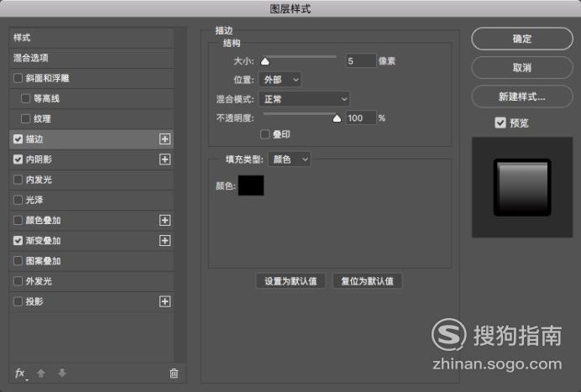Enable the 纹理 checkbox
581x392 pixels.
tap(25, 118)
